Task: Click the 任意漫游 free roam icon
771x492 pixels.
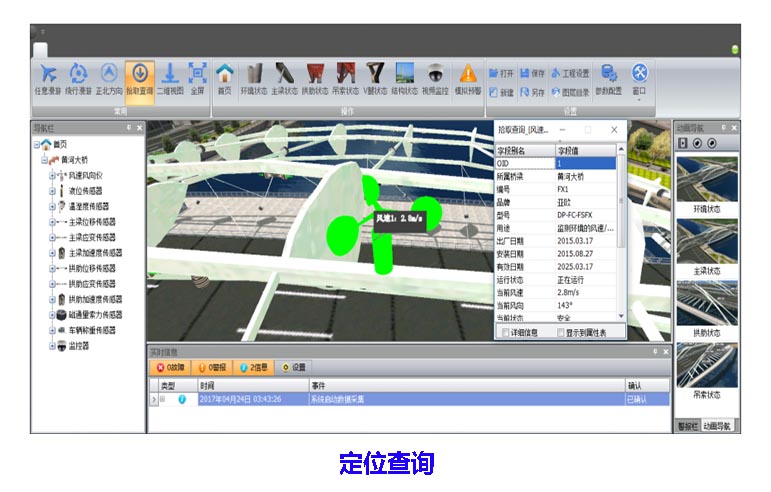Action: (48, 76)
